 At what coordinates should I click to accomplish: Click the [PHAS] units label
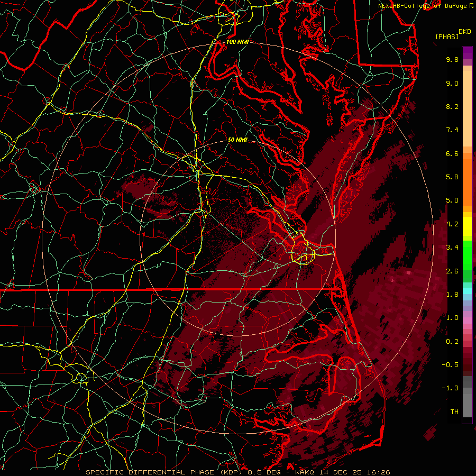coord(447,36)
